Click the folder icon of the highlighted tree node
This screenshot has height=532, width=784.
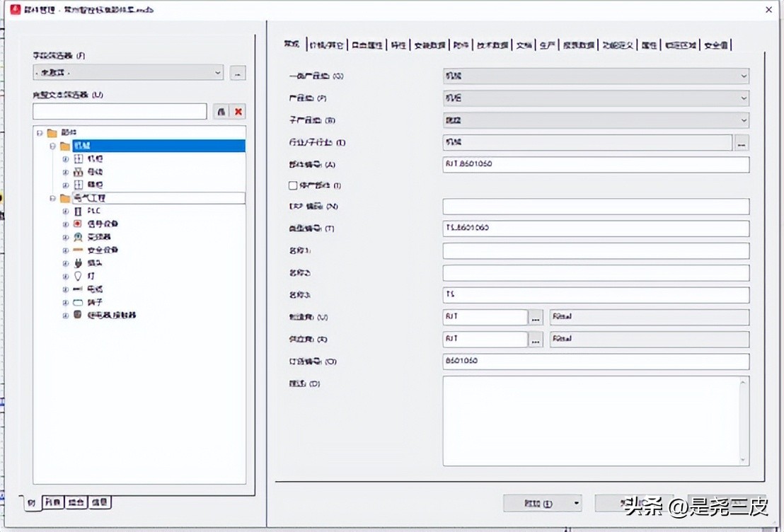[x=65, y=146]
